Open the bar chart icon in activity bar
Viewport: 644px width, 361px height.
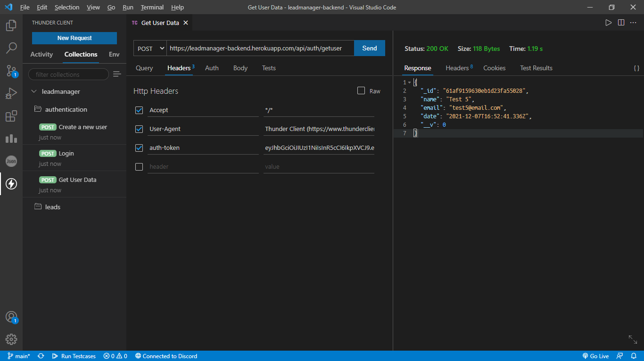pos(11,139)
